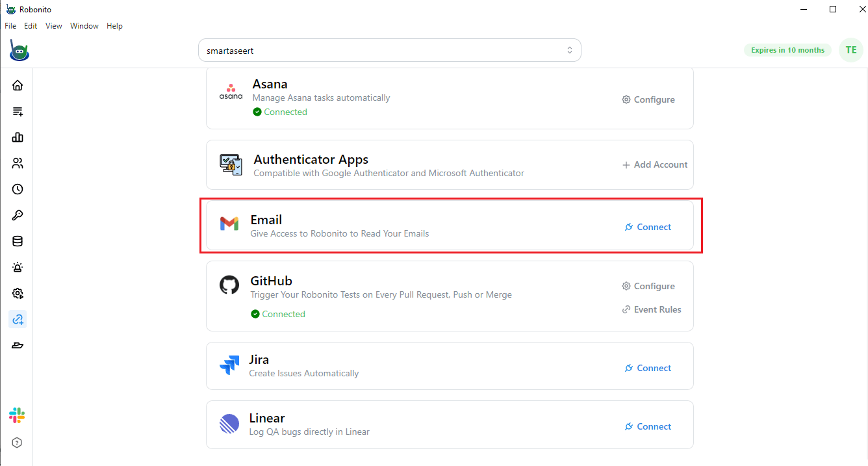
Task: Click the Connected status under Asana
Action: (280, 112)
